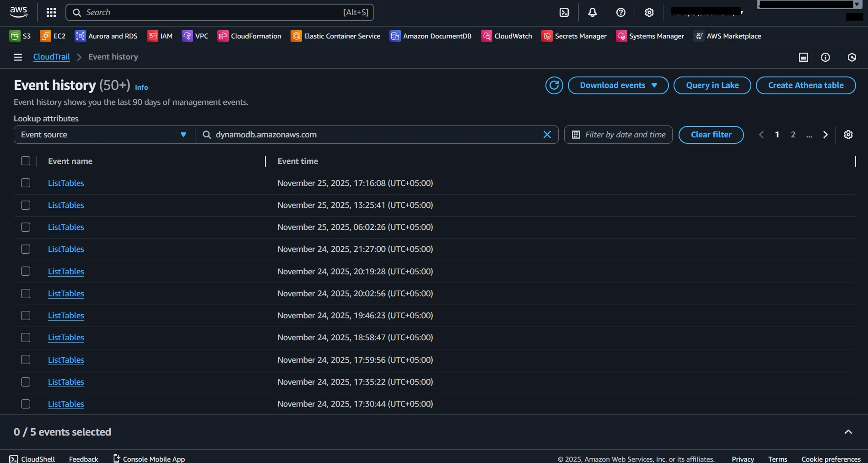Viewport: 868px width, 463px height.
Task: Open the AWS services grid menu
Action: [x=51, y=12]
